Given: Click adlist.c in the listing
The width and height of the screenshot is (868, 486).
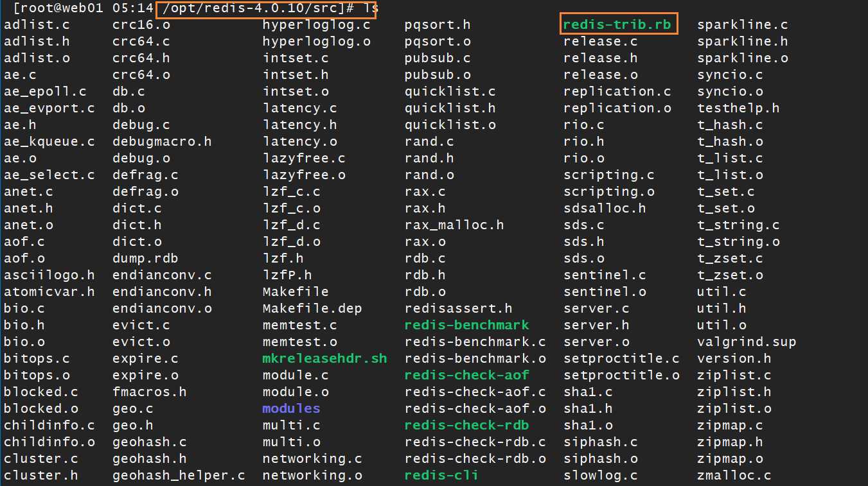Looking at the screenshot, I should (x=37, y=24).
